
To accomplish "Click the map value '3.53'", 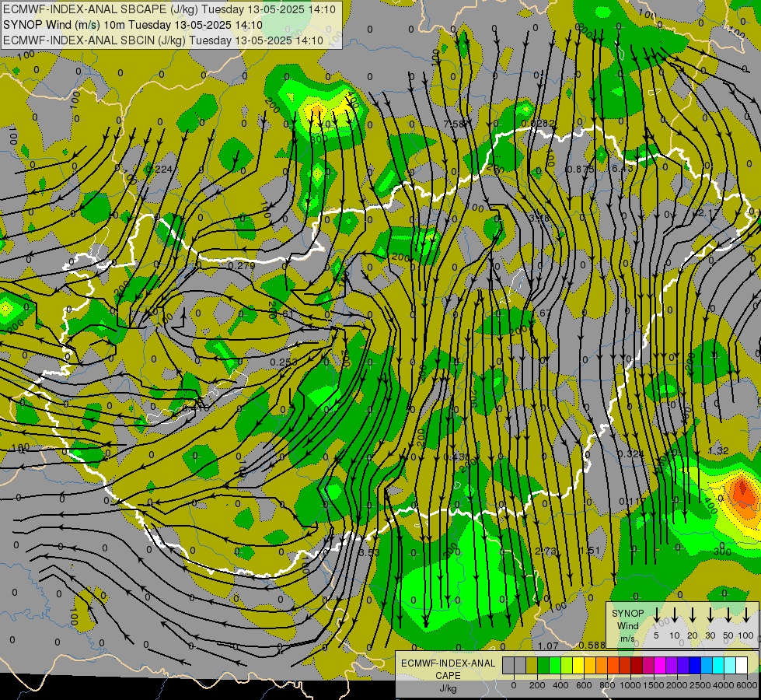I will pyautogui.click(x=369, y=552).
